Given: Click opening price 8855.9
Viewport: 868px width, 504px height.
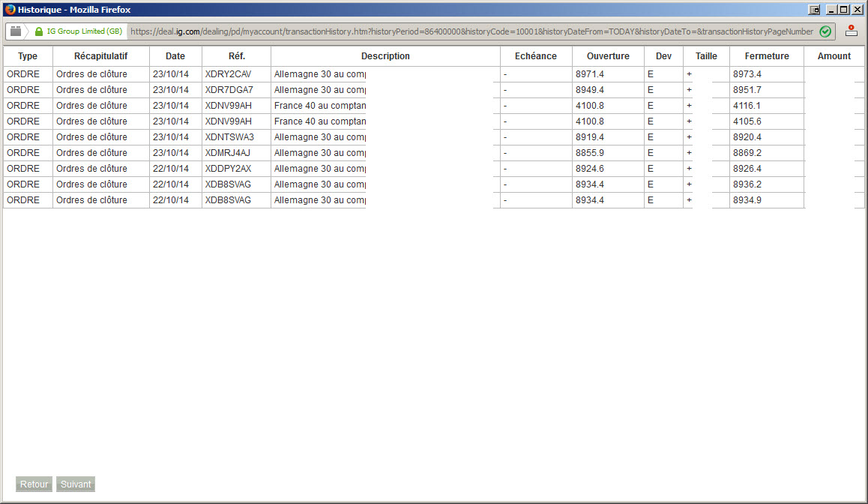Looking at the screenshot, I should (590, 153).
